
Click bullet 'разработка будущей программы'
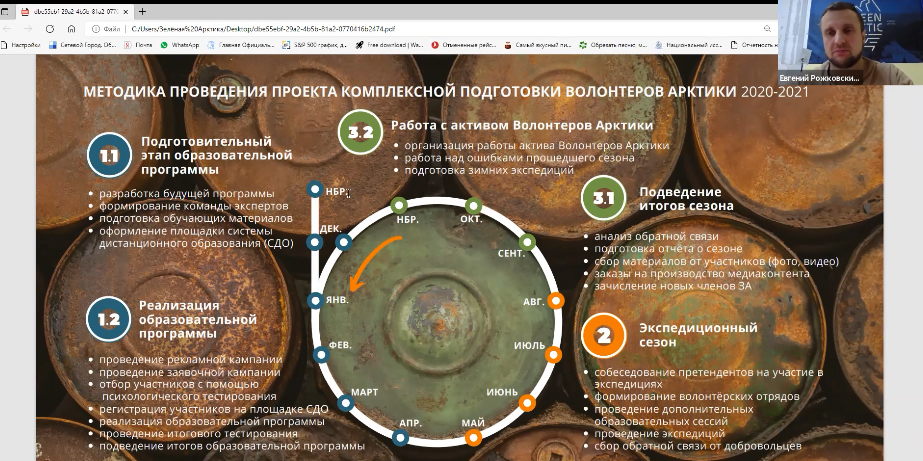coord(187,194)
